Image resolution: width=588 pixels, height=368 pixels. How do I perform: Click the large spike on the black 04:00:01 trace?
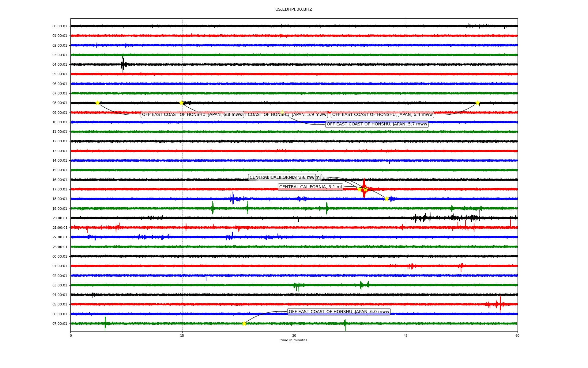123,64
